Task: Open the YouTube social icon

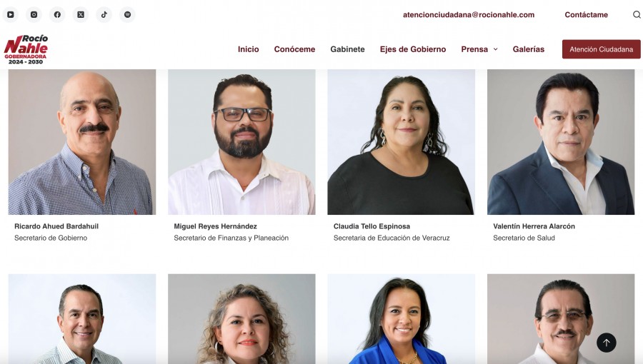Action: coord(11,15)
